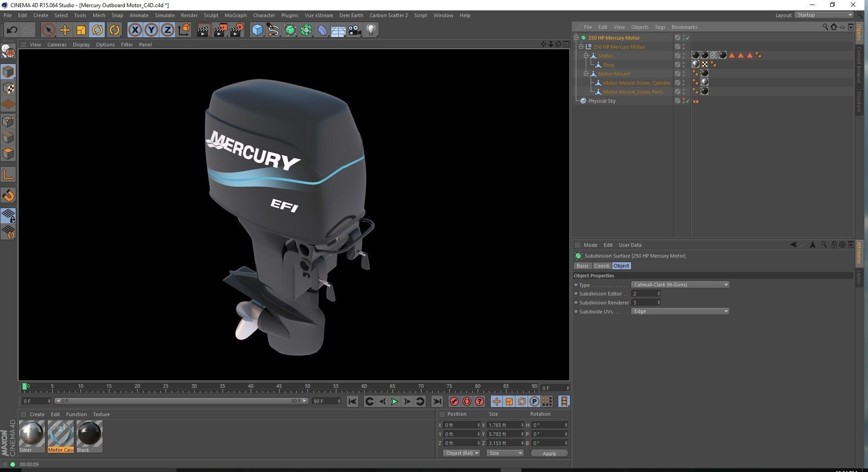Click the Undo arrow icon
The image size is (868, 472).
(12, 30)
